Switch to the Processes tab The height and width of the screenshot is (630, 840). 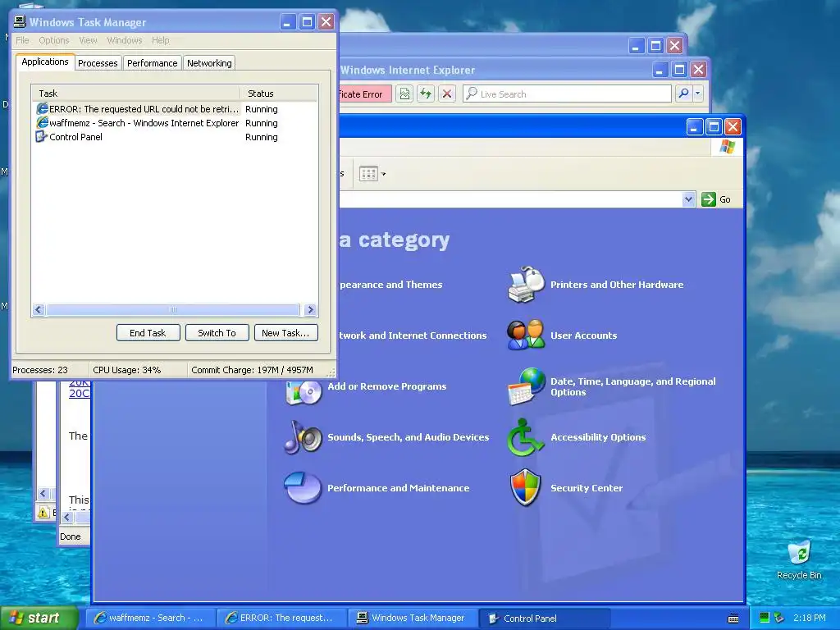98,62
